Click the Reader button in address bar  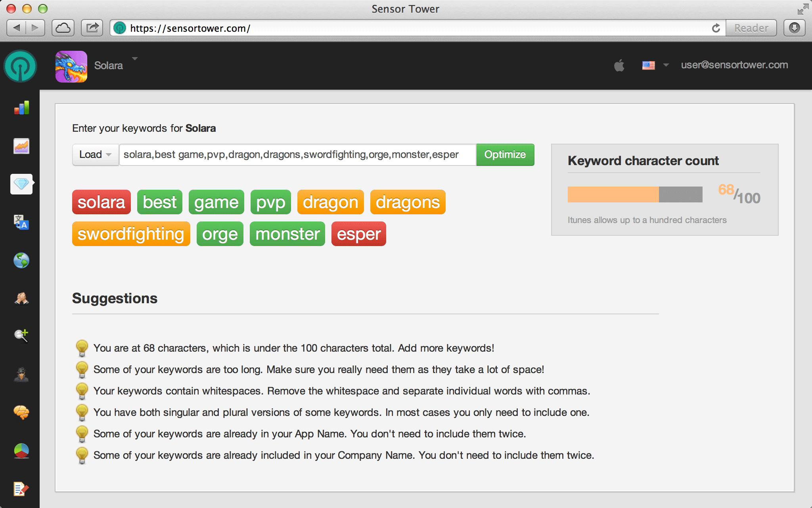pos(751,28)
